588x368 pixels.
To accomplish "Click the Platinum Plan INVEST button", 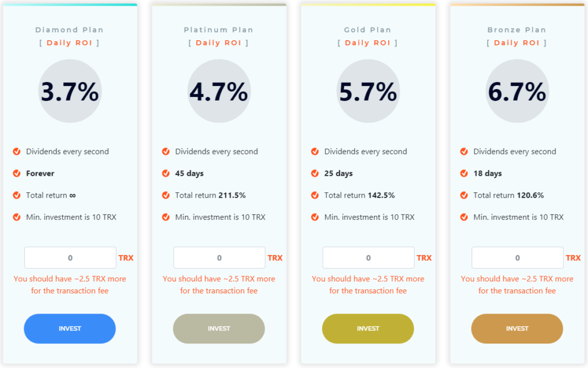I will (219, 328).
